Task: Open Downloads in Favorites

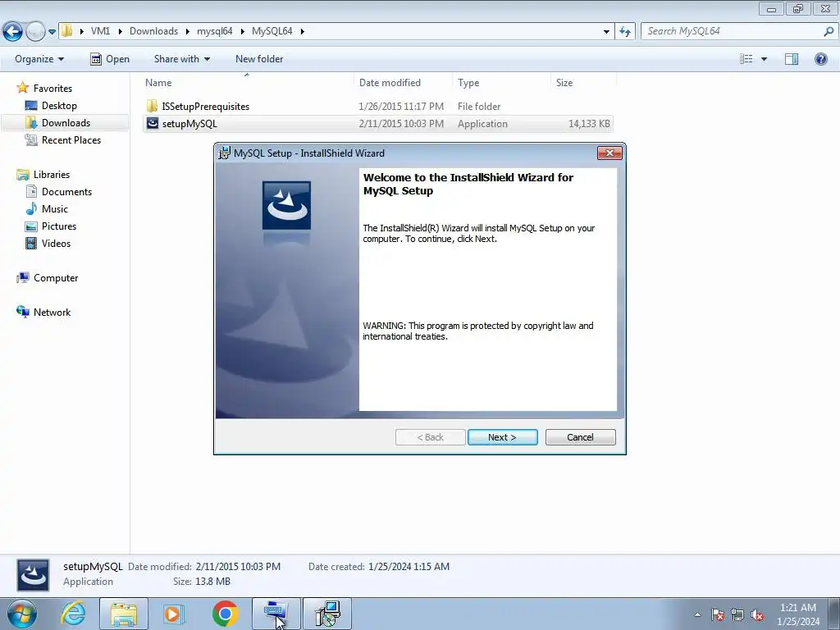Action: [66, 123]
